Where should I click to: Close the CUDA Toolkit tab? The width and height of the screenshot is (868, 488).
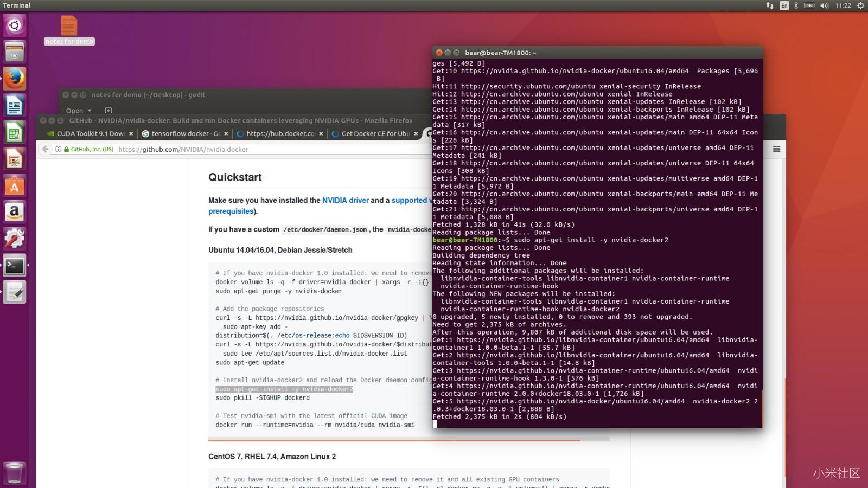point(131,133)
